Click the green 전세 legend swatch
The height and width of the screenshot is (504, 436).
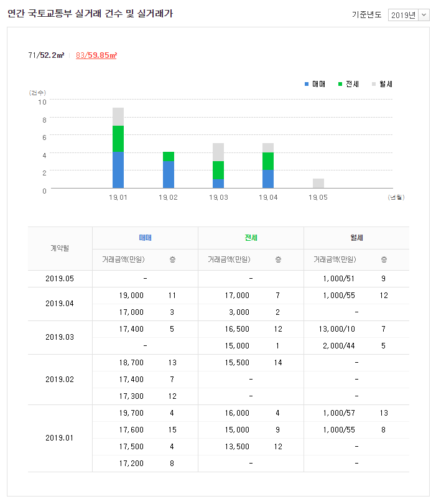[340, 84]
